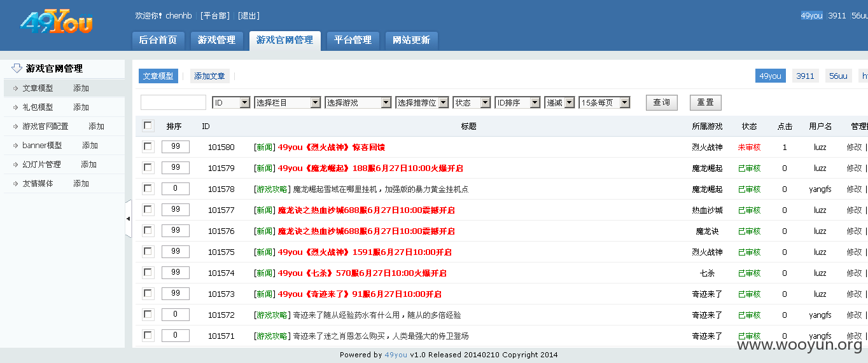The height and width of the screenshot is (363, 868).
Task: Check the box for article 101575
Action: 148,252
